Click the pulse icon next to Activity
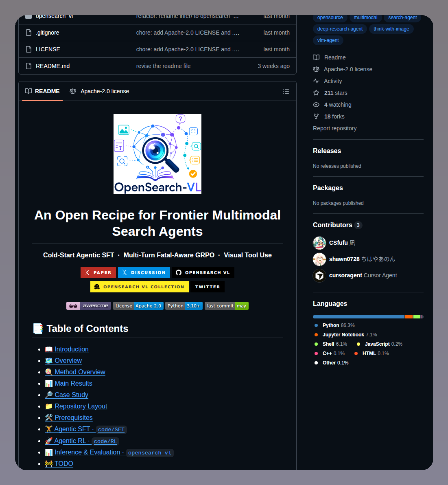 [316, 81]
